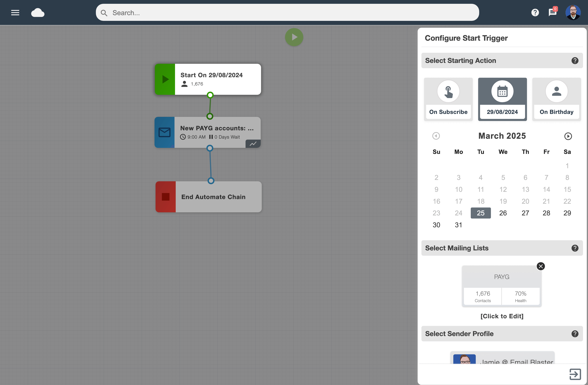The image size is (588, 385).
Task: Click the Select Starting Action section header
Action: (x=502, y=60)
